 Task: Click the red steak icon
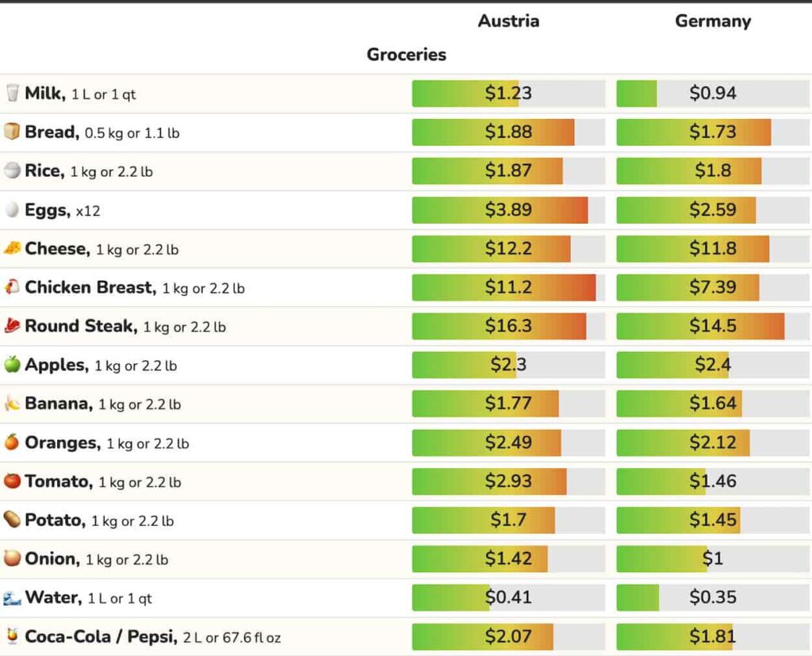12,326
